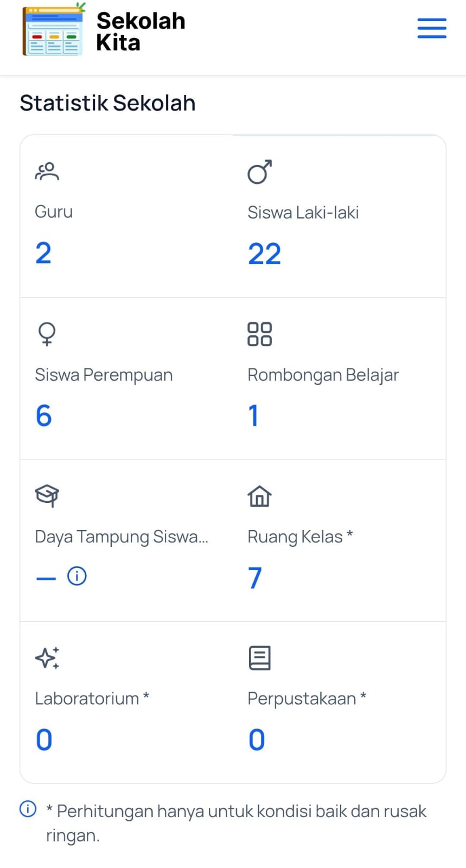
Task: Click the Statistik Sekolah heading
Action: pos(107,103)
